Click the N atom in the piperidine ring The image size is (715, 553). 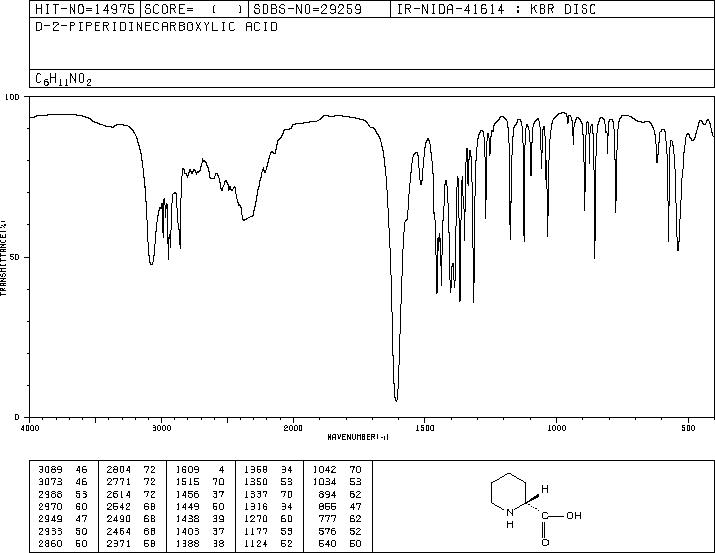[510, 512]
